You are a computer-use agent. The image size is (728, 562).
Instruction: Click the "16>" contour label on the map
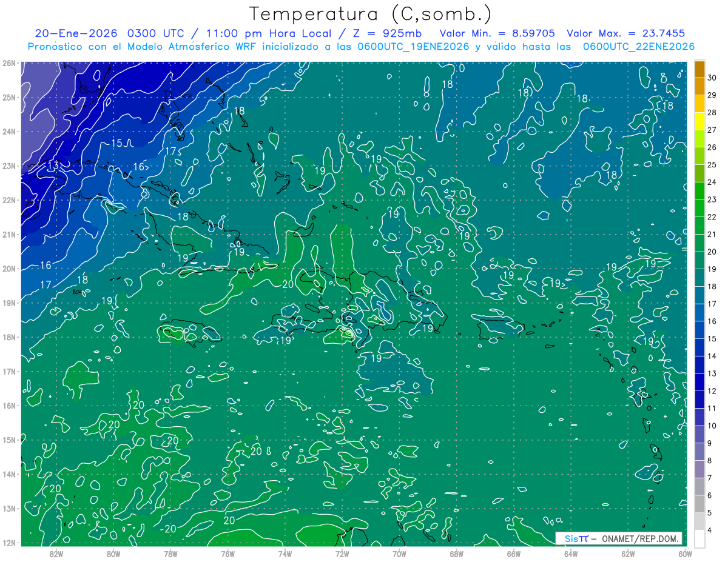(x=140, y=166)
